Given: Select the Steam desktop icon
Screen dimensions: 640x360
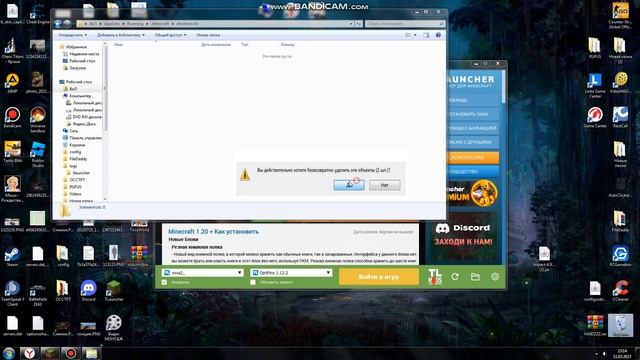Looking at the screenshot, I should [12, 256].
